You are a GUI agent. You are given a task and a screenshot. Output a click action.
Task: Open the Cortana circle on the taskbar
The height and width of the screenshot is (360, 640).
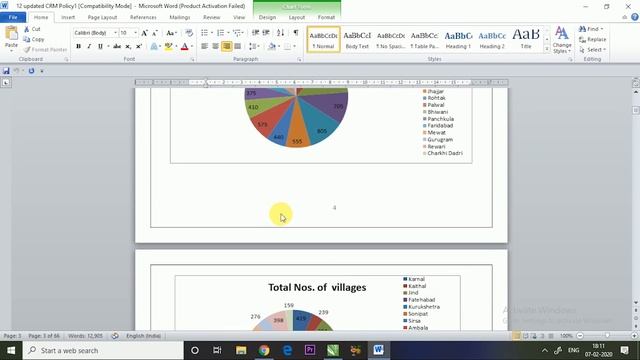[x=195, y=350]
